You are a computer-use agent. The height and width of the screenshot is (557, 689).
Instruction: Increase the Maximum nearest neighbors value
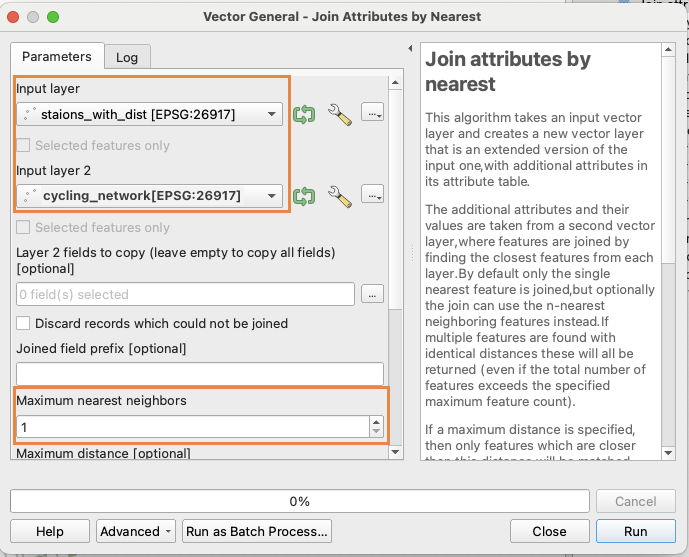(x=376, y=422)
